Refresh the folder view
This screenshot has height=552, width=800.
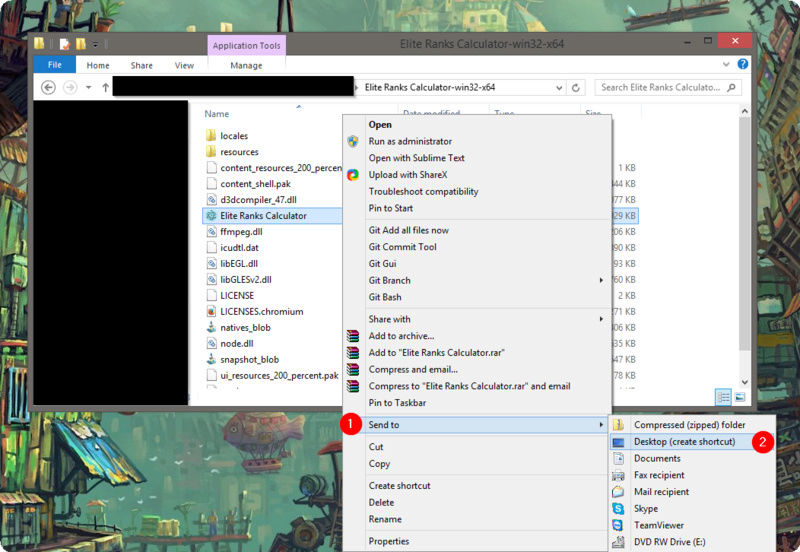click(x=576, y=88)
